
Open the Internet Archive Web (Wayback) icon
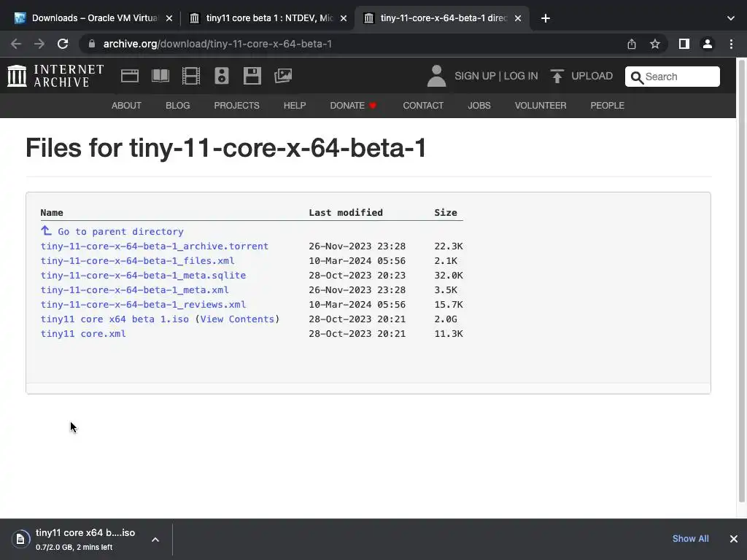[x=130, y=76]
